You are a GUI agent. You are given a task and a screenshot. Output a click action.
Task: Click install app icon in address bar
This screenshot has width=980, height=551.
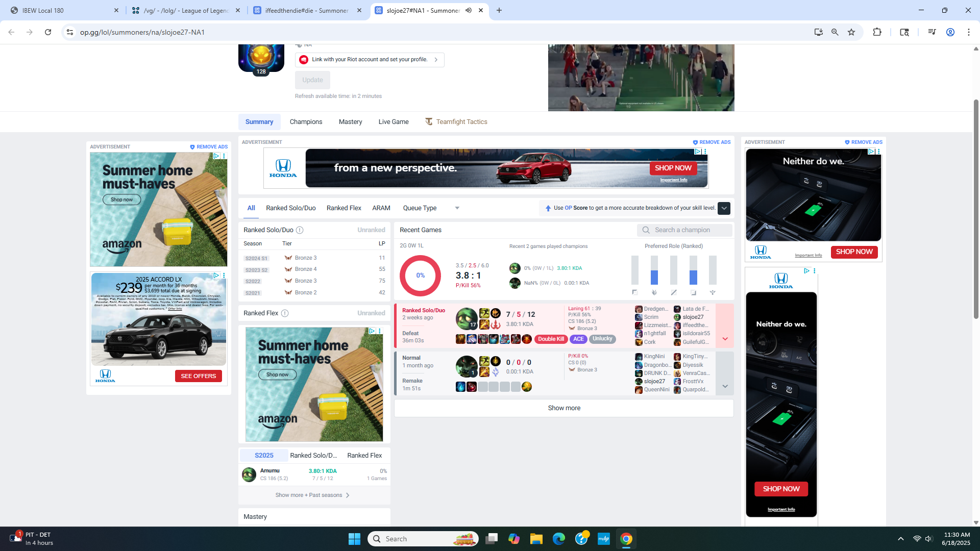819,32
